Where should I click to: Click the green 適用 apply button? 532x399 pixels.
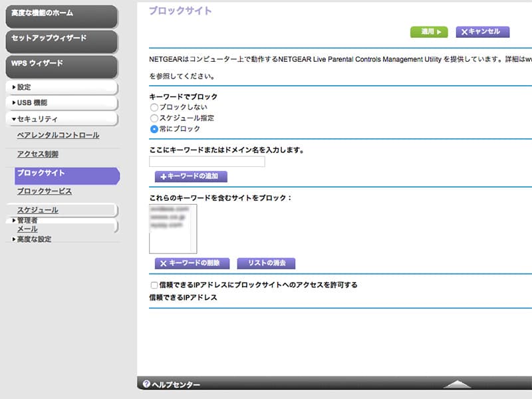(x=429, y=31)
